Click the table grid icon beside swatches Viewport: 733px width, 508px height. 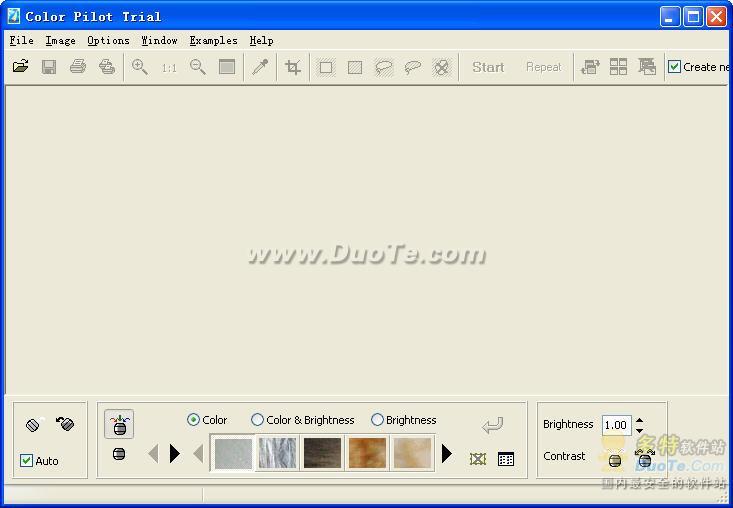pos(506,459)
